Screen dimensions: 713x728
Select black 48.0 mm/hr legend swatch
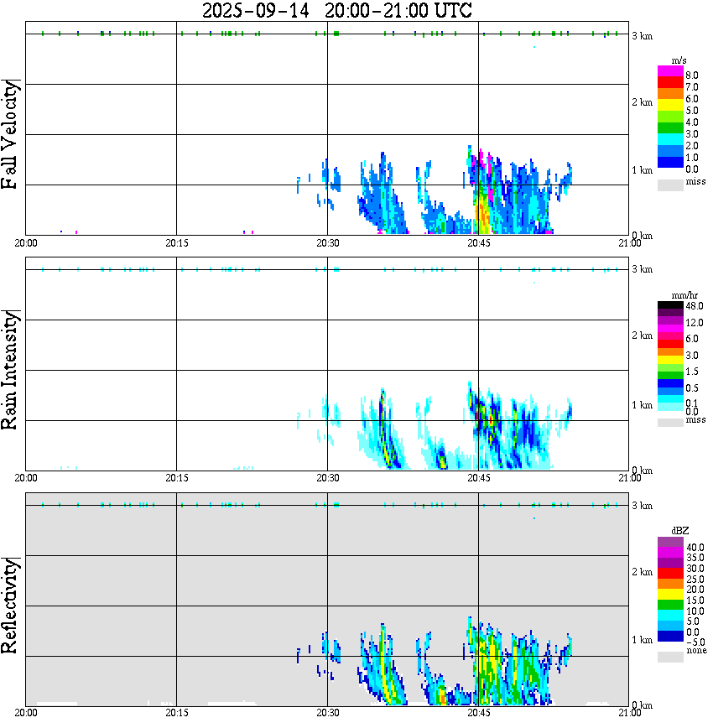[x=670, y=305]
